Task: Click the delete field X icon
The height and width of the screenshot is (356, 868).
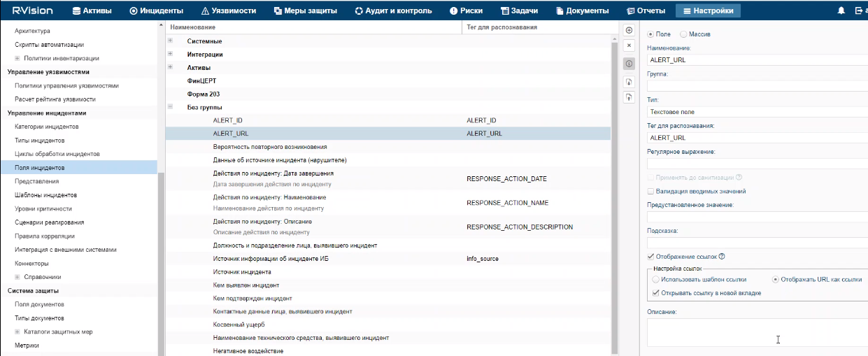Action: click(629, 45)
